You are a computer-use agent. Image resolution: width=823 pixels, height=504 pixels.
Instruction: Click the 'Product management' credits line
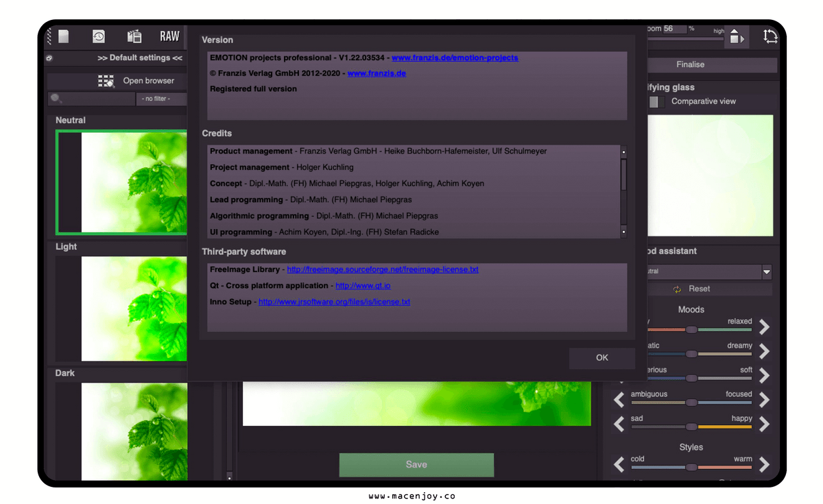tap(379, 151)
